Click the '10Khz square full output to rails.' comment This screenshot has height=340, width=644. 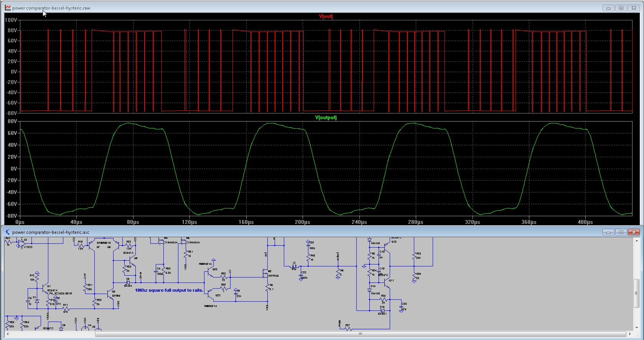pos(169,290)
